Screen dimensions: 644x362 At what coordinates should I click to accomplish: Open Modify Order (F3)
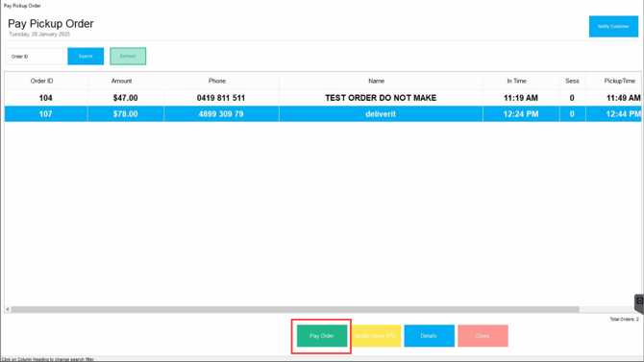[376, 336]
